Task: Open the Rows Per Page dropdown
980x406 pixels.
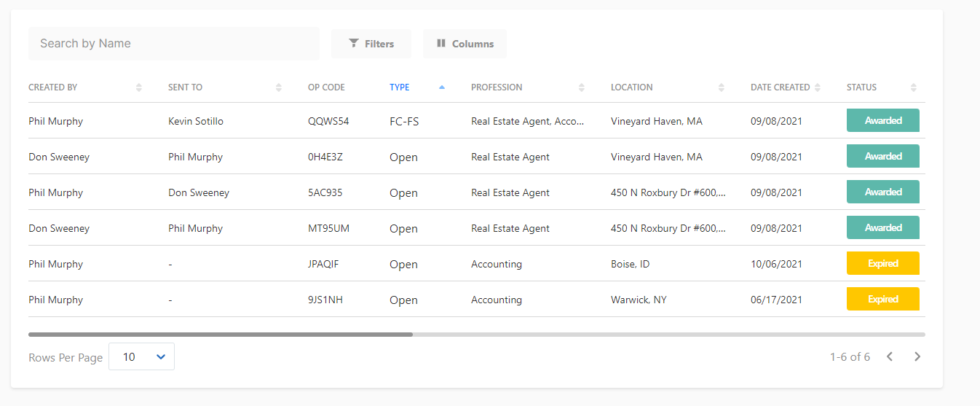Action: (141, 356)
